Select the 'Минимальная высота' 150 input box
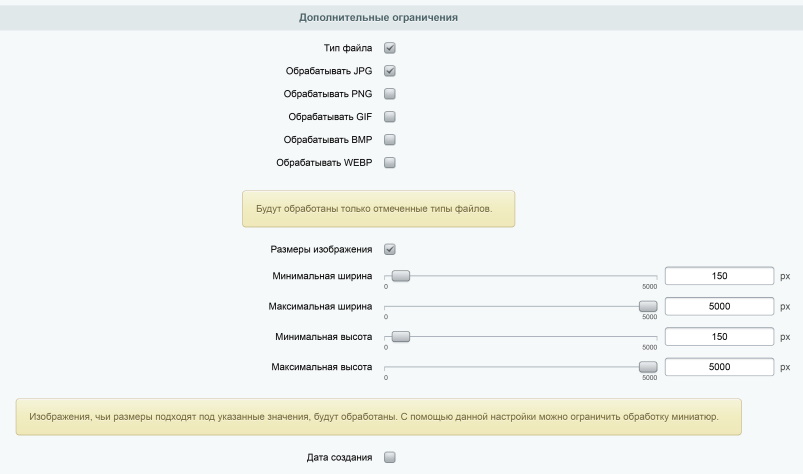803x474 pixels. [x=719, y=337]
